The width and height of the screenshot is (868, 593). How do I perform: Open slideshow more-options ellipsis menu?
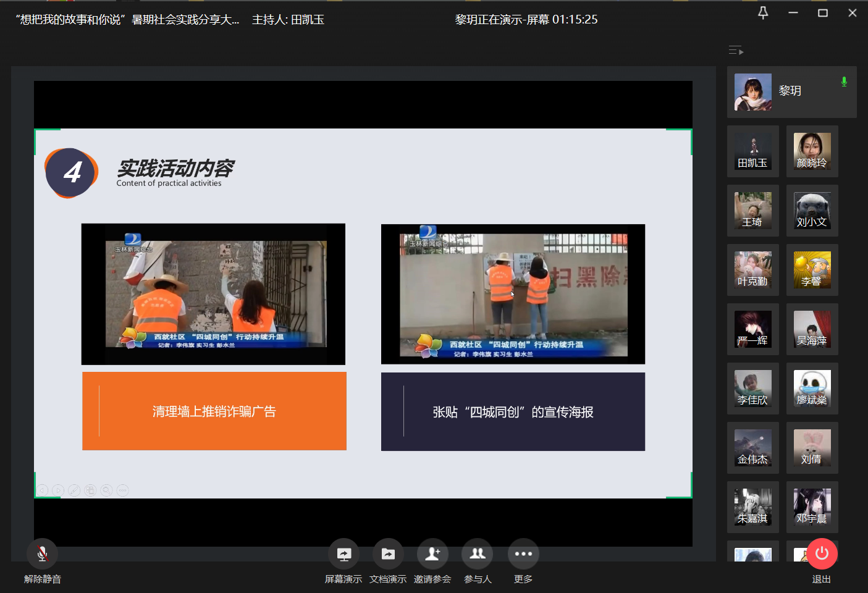coord(123,490)
